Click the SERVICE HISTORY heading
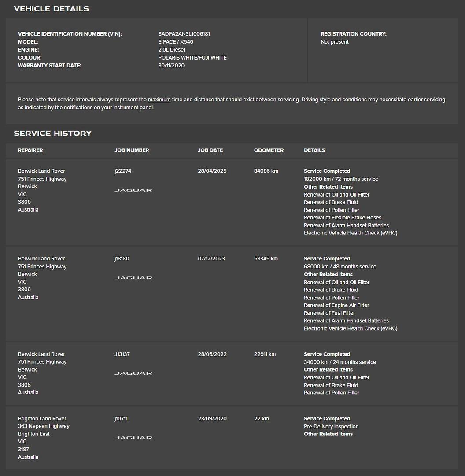This screenshot has height=476, width=465. (x=53, y=133)
